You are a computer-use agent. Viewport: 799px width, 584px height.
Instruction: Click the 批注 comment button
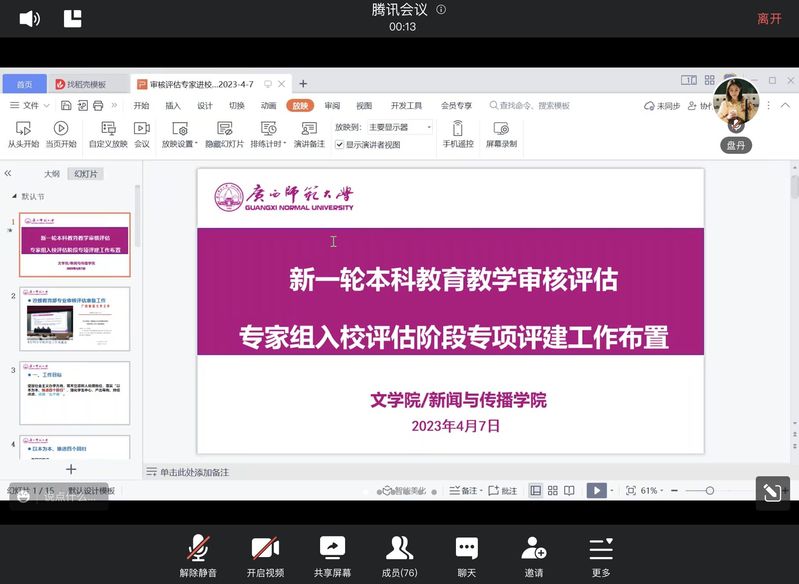pos(502,491)
